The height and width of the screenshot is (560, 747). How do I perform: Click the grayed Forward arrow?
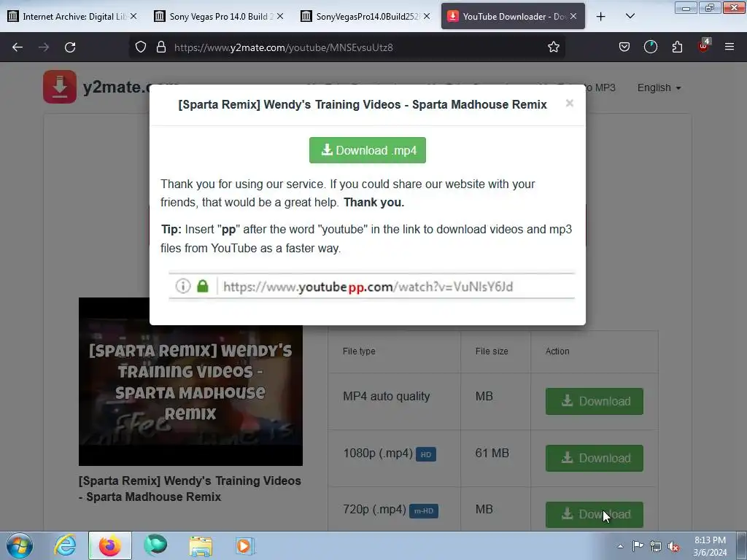44,47
